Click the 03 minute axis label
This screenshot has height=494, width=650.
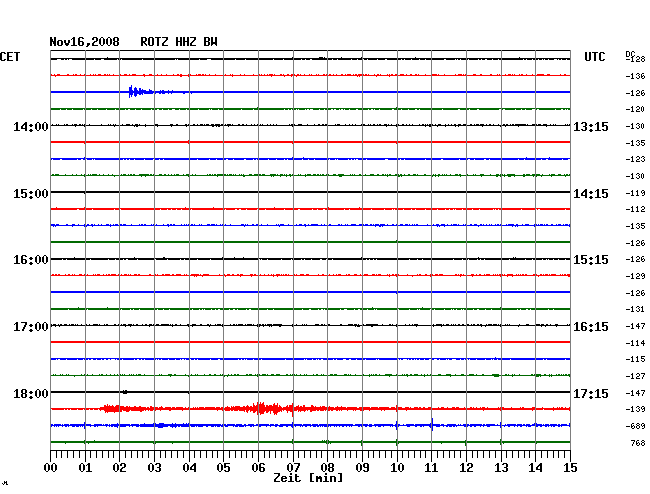pyautogui.click(x=154, y=468)
